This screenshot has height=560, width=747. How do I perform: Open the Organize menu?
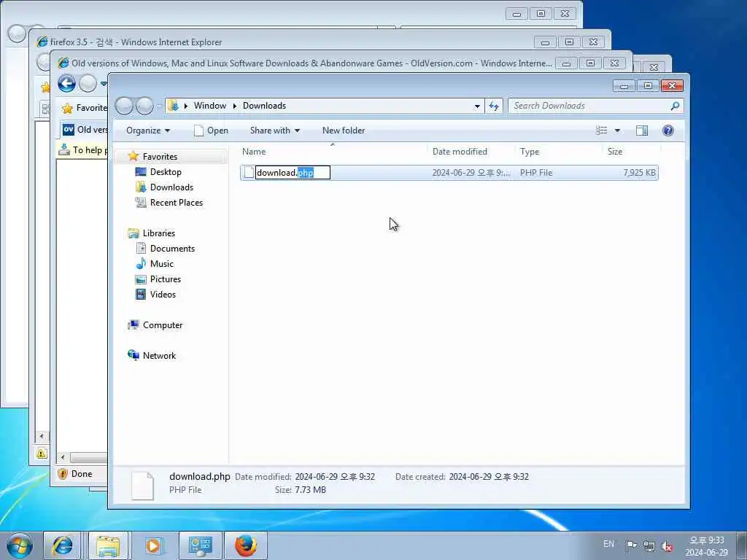147,131
